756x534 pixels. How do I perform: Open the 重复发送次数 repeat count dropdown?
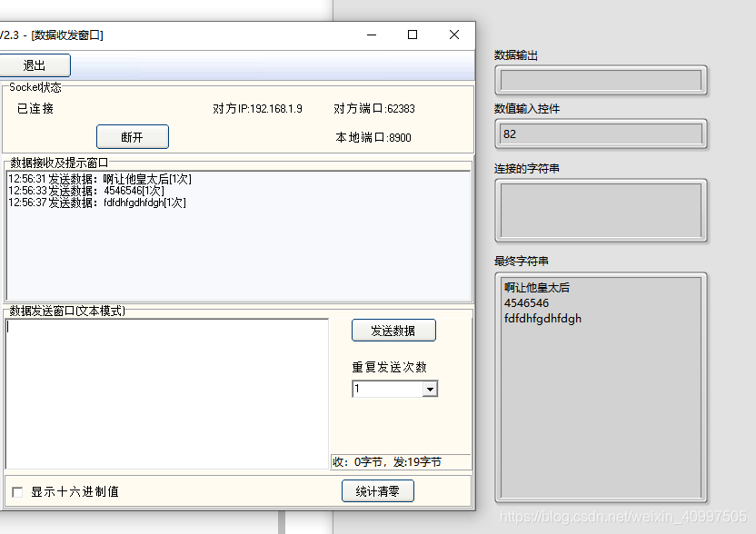click(x=431, y=388)
